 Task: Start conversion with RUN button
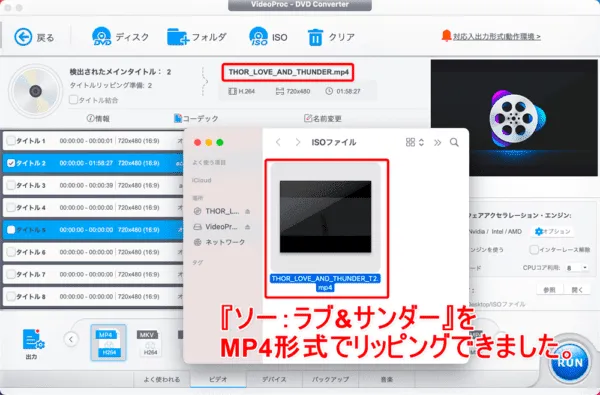[570, 362]
